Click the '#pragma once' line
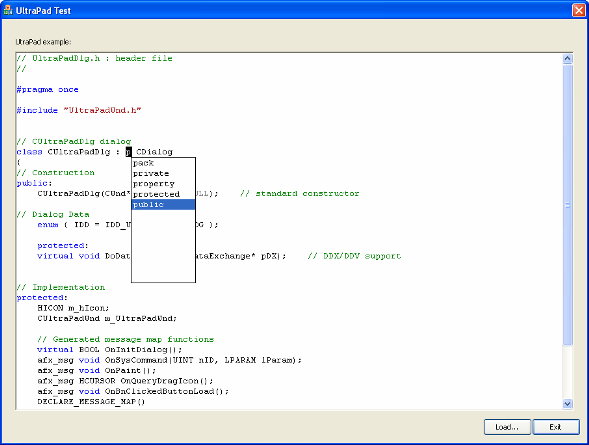 [x=47, y=89]
